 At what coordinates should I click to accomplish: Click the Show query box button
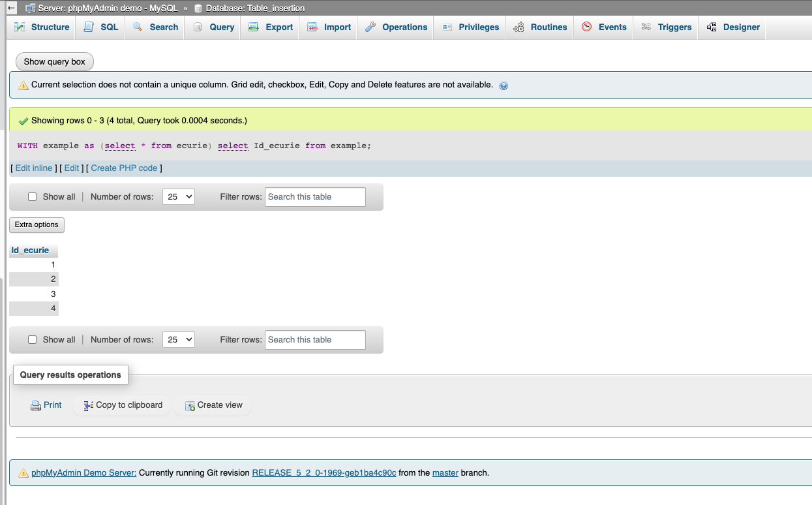click(x=54, y=61)
